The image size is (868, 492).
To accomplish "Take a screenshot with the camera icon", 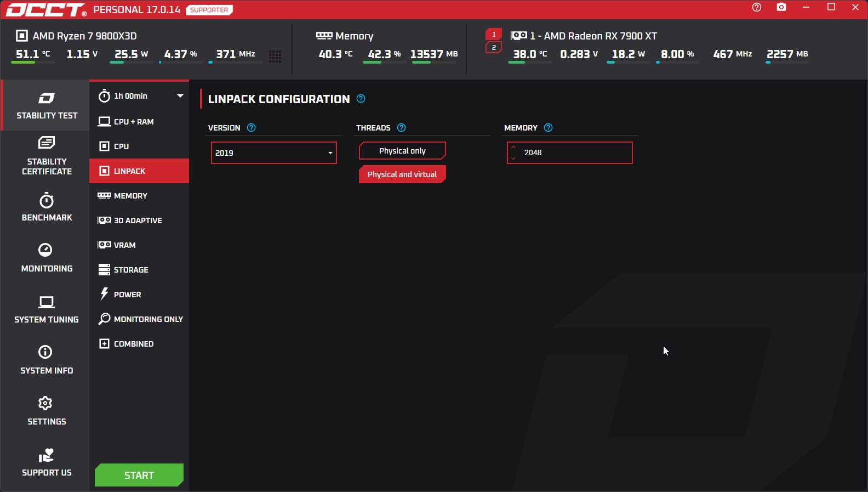I will 781,7.
